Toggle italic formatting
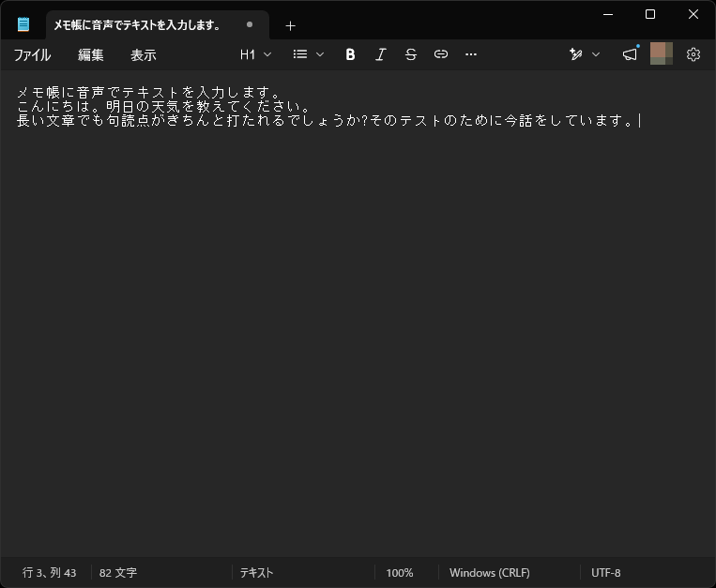Viewport: 716px width, 588px height. pos(380,54)
